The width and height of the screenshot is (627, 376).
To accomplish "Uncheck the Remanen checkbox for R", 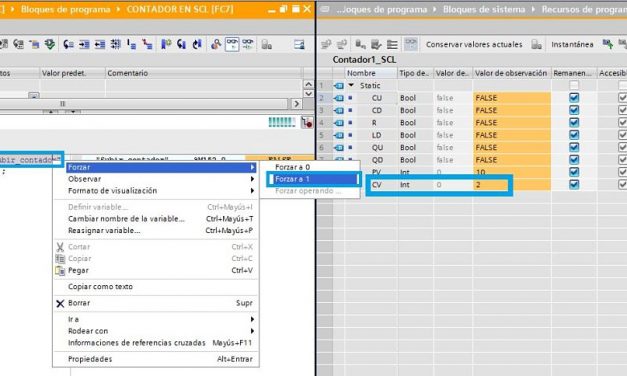I will [x=574, y=122].
